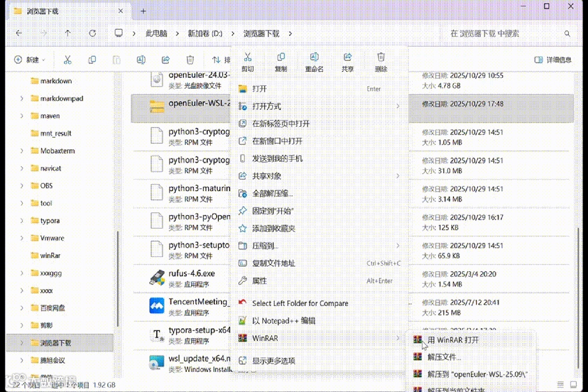The image size is (588, 392).
Task: Expand the markdownpad folder in tree
Action: pyautogui.click(x=22, y=99)
